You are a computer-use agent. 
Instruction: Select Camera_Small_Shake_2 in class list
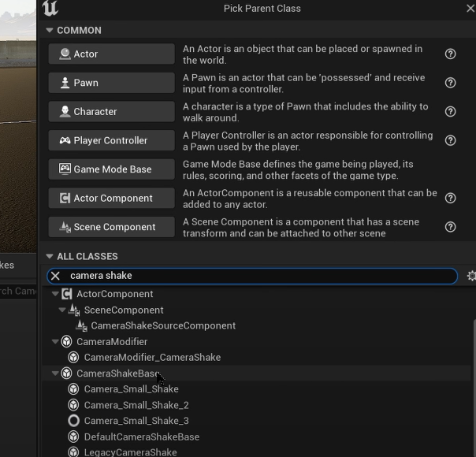(x=136, y=405)
